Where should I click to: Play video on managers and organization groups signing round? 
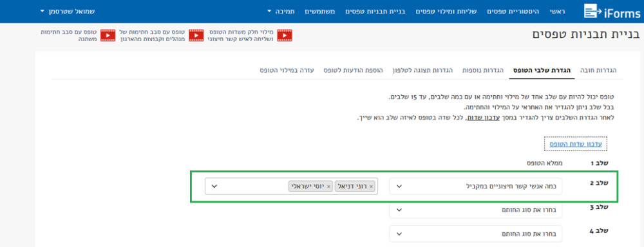coord(196,35)
